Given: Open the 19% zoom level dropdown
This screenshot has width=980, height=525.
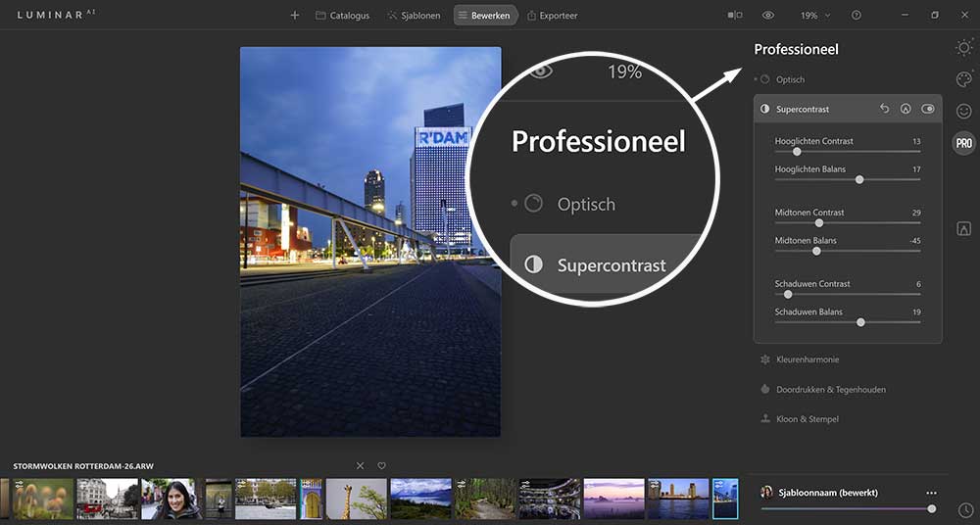Looking at the screenshot, I should pos(815,15).
